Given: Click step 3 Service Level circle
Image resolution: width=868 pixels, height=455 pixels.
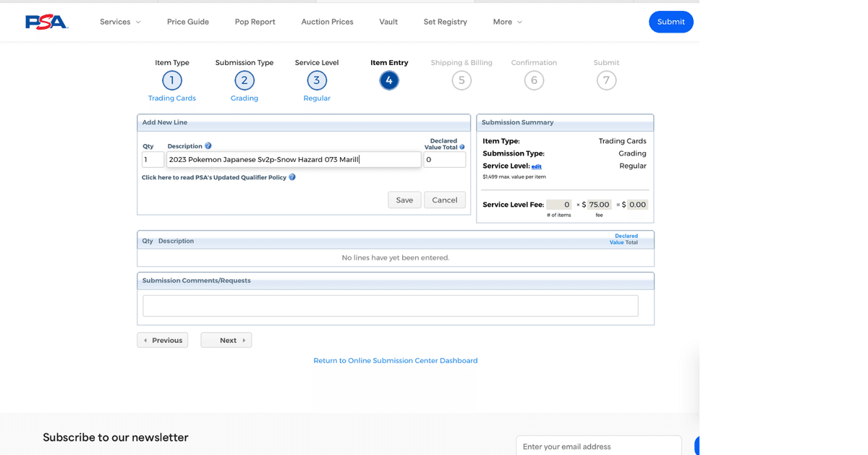Looking at the screenshot, I should [x=317, y=80].
